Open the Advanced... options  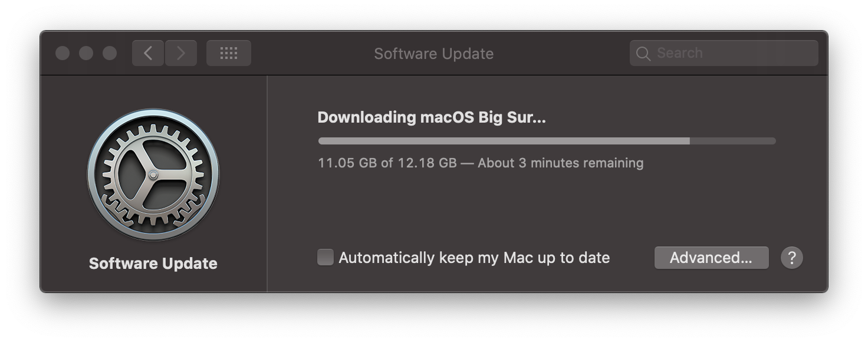point(711,258)
